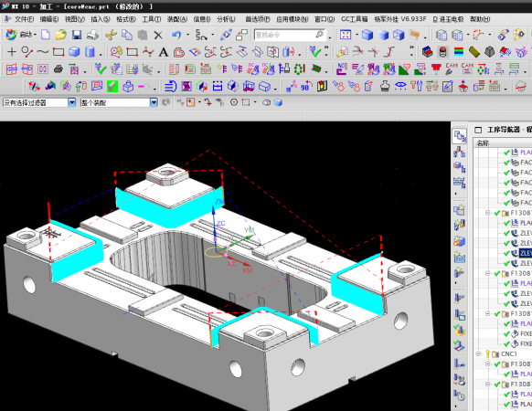
Task: Select Shaded with Edges cube icon
Action: coord(367,35)
